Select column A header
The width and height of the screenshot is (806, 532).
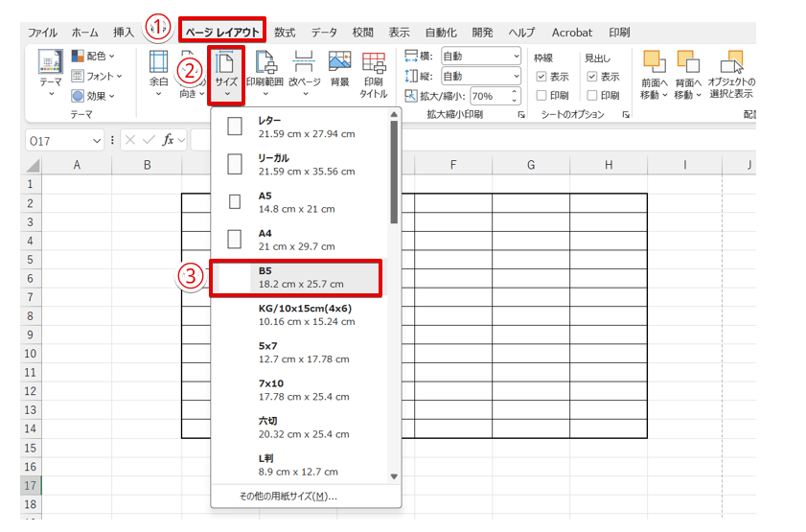coord(77,165)
